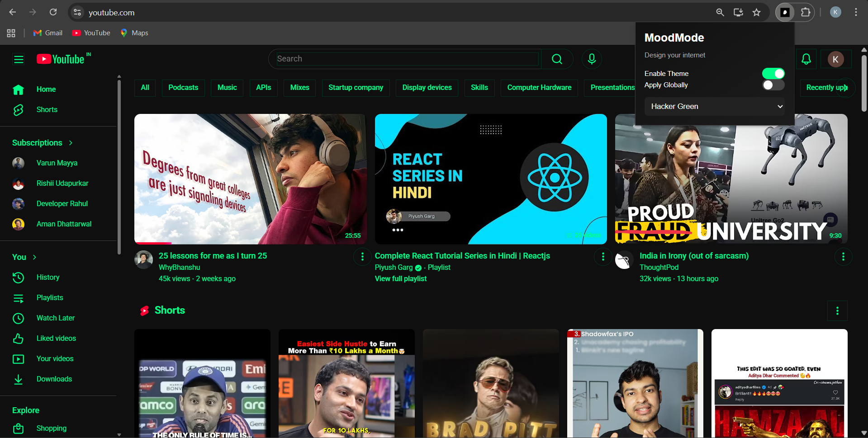Click the MoodMode extension icon in toolbar
This screenshot has height=438, width=868.
coord(785,13)
